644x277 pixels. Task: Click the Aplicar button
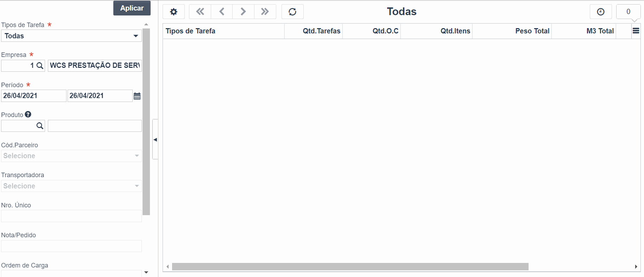point(132,8)
